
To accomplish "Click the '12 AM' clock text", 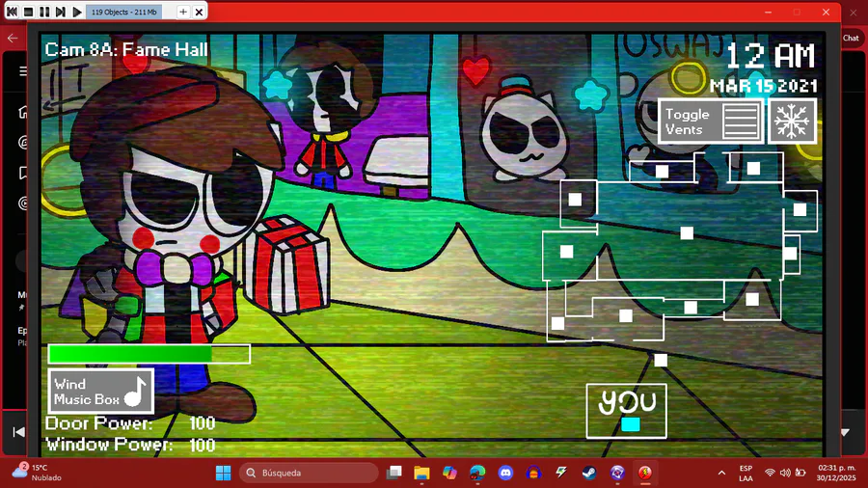I will 770,56.
